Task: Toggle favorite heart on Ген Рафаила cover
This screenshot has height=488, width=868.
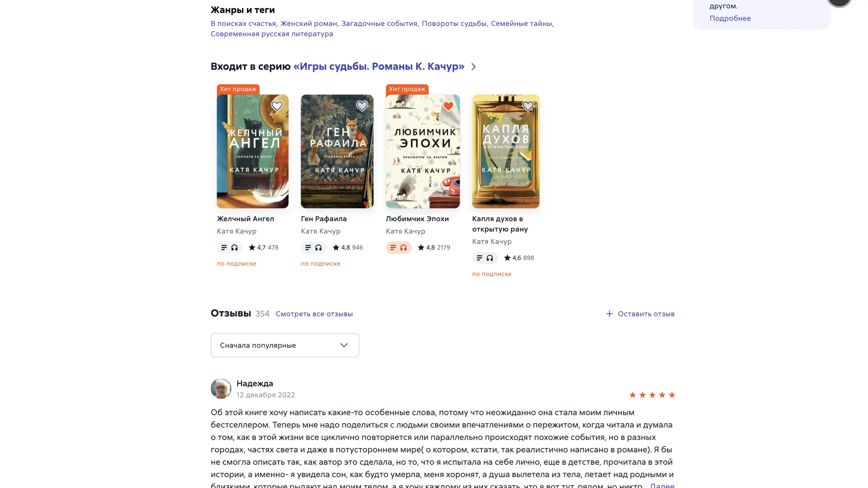Action: pyautogui.click(x=362, y=106)
